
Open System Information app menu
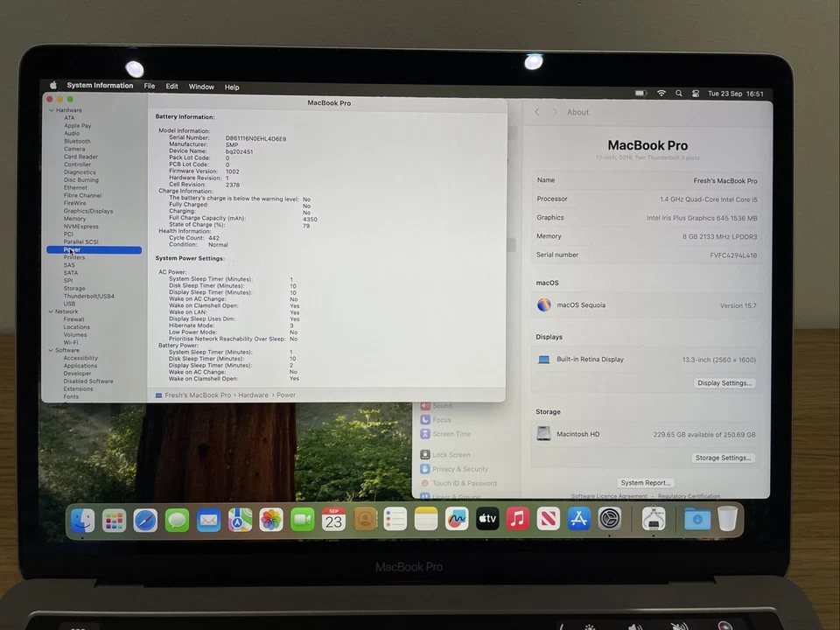click(x=100, y=85)
